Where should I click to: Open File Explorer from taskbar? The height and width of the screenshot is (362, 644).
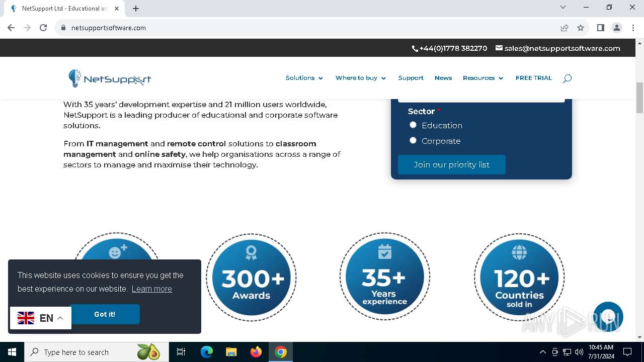point(231,352)
